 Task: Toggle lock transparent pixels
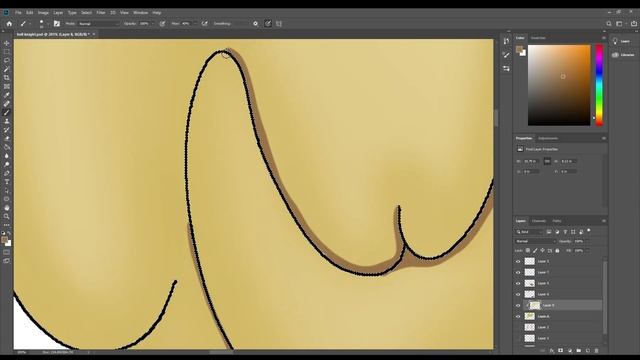coord(528,251)
